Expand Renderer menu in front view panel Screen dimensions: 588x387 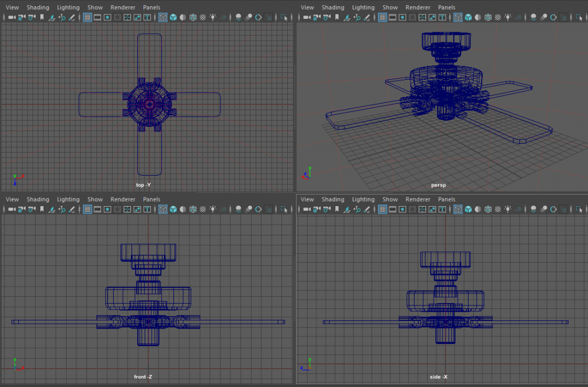[123, 199]
